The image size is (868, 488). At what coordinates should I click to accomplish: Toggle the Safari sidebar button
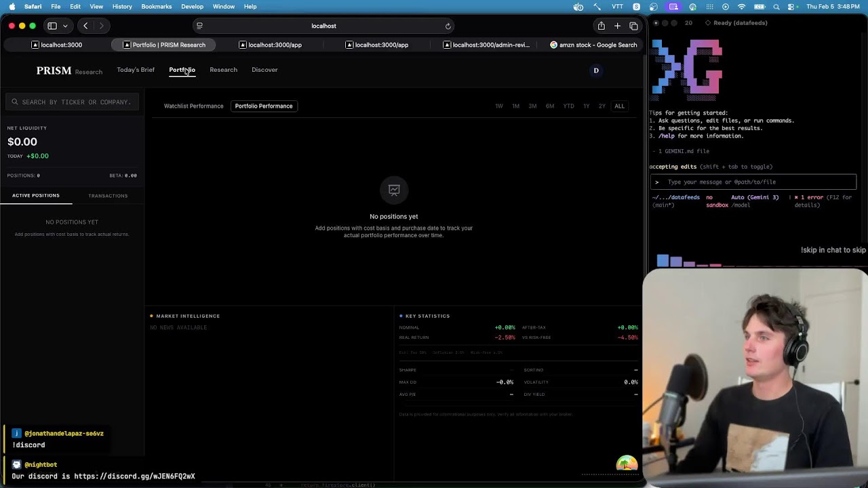pyautogui.click(x=52, y=26)
